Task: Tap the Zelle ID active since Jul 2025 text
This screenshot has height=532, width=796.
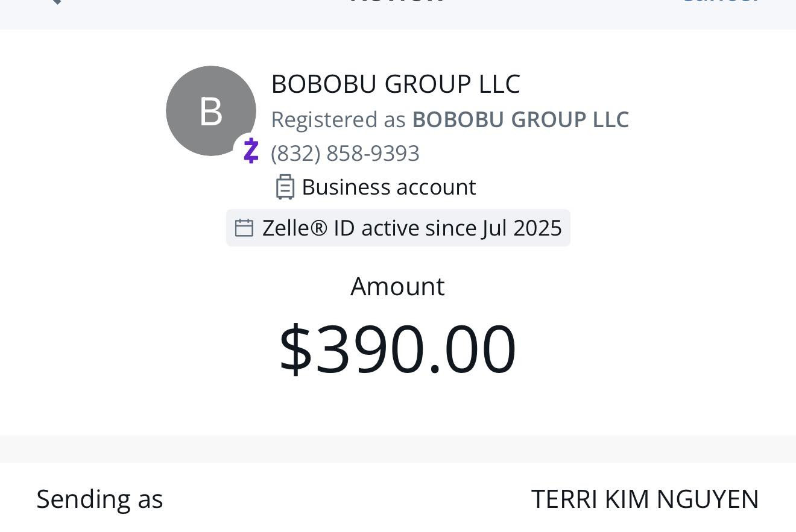Action: 411,228
